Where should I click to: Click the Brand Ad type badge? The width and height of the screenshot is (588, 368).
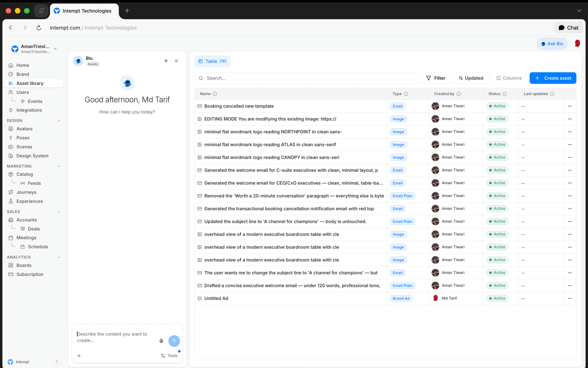pyautogui.click(x=401, y=298)
